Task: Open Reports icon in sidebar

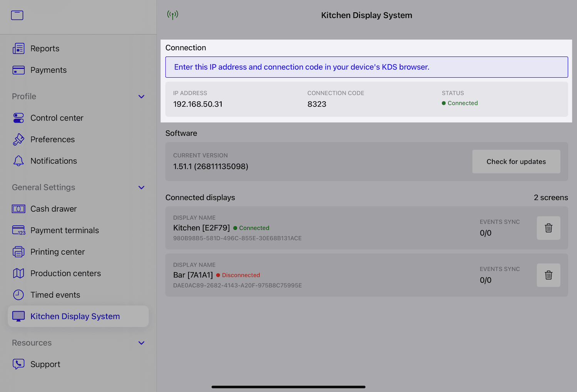Action: coord(18,48)
